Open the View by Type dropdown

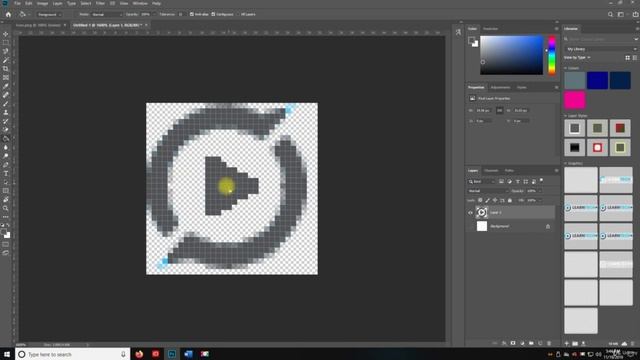[x=577, y=58]
